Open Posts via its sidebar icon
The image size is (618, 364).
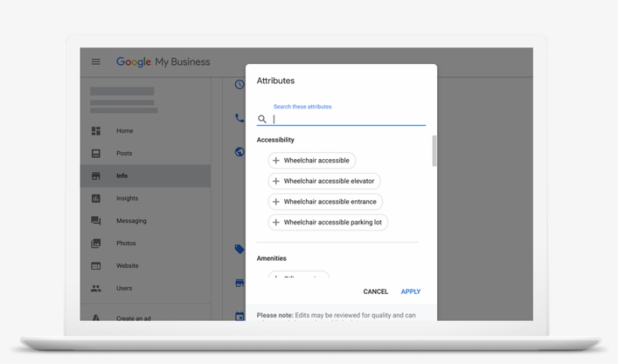(x=96, y=154)
